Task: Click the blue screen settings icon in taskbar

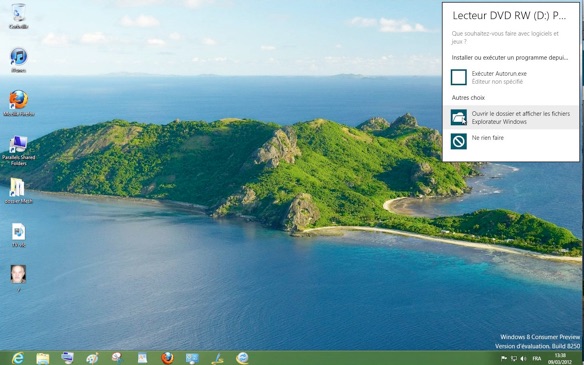Action: (x=192, y=358)
